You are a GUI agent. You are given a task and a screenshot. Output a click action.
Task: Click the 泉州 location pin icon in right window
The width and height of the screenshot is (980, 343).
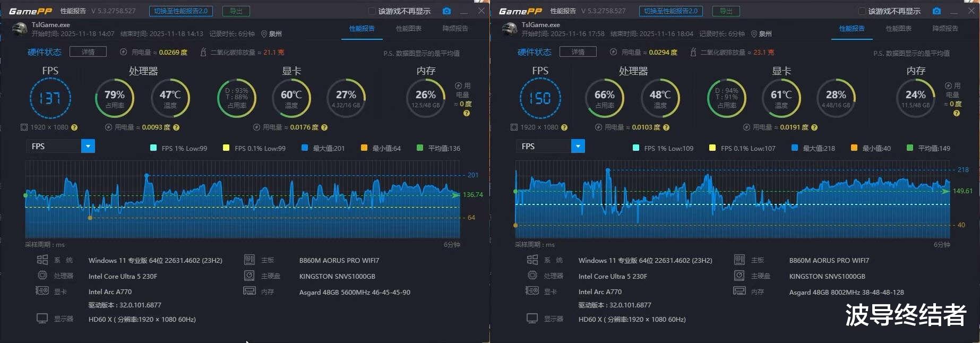pos(754,34)
